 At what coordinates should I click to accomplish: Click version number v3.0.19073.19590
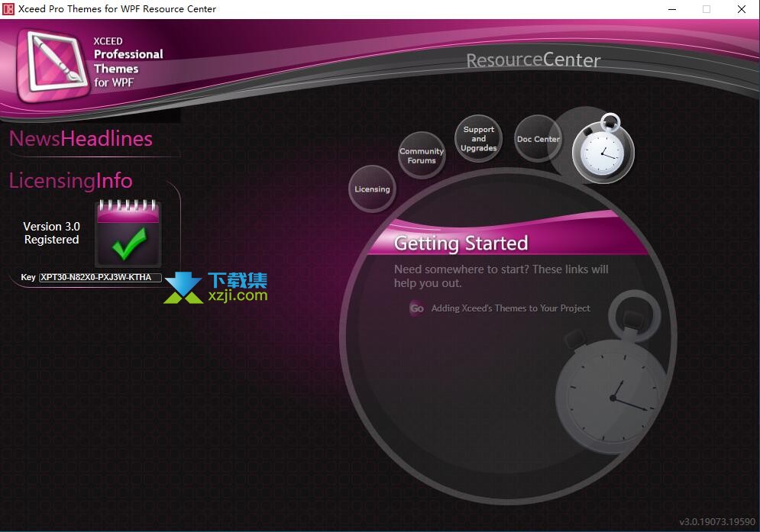pyautogui.click(x=717, y=522)
